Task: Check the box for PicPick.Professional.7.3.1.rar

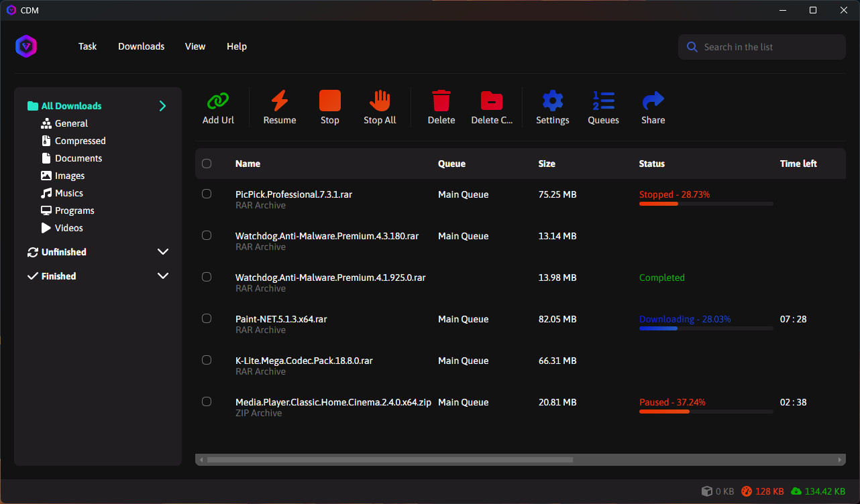Action: 207,194
